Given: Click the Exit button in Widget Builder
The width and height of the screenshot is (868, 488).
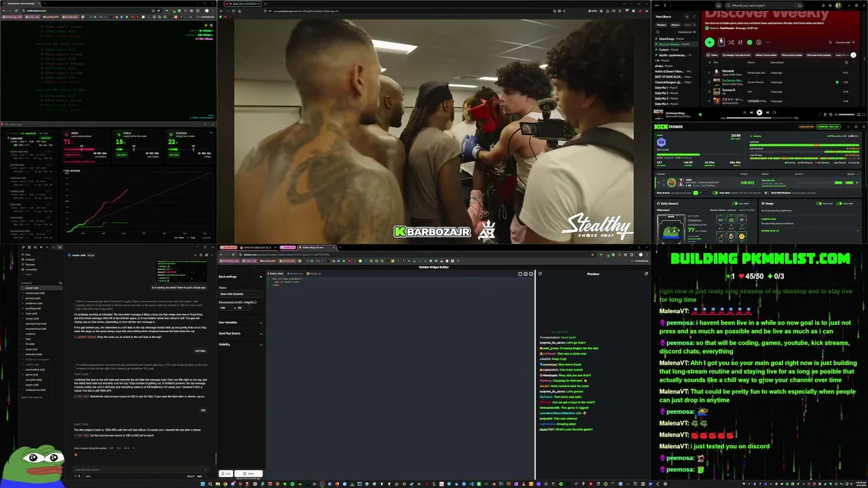Looking at the screenshot, I should (227, 473).
